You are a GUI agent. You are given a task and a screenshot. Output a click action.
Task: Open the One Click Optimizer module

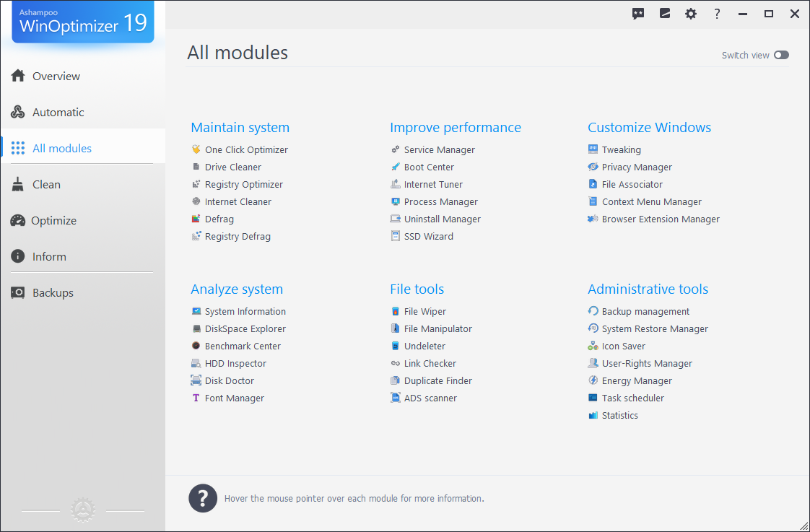tap(246, 149)
